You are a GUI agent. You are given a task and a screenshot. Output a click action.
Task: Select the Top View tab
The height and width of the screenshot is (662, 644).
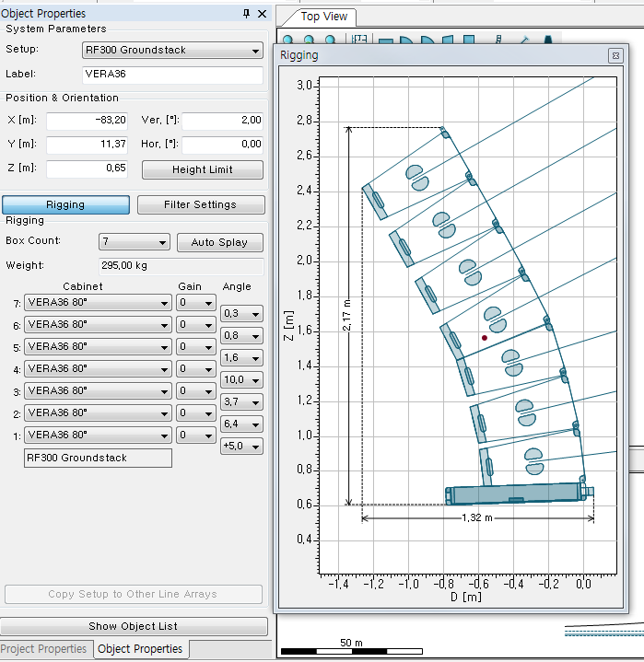point(323,17)
